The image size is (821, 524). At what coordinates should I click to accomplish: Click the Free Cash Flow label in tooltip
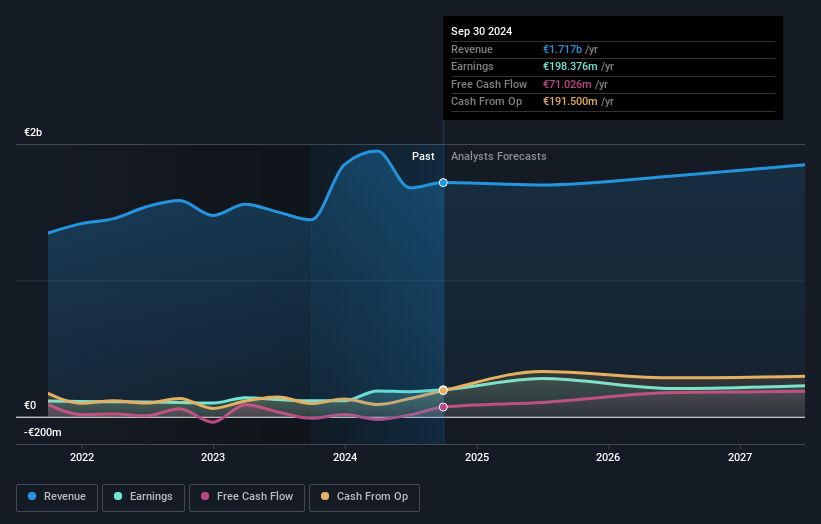pyautogui.click(x=489, y=84)
